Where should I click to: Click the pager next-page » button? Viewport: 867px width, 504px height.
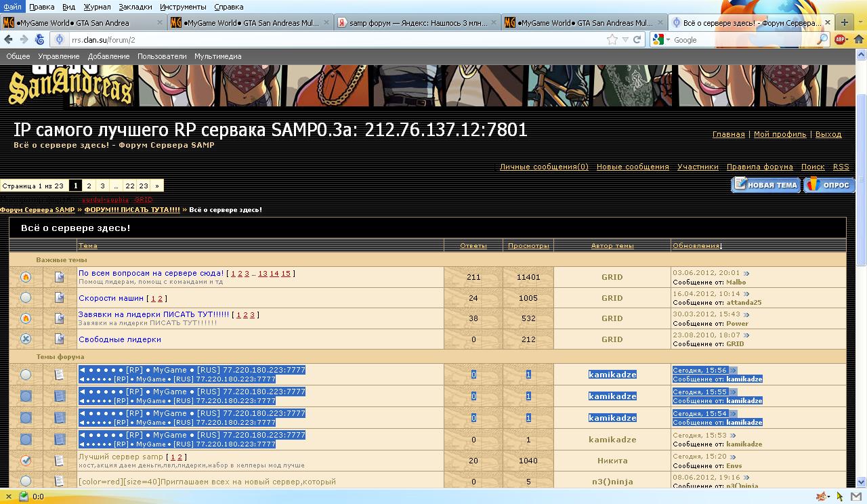point(157,186)
